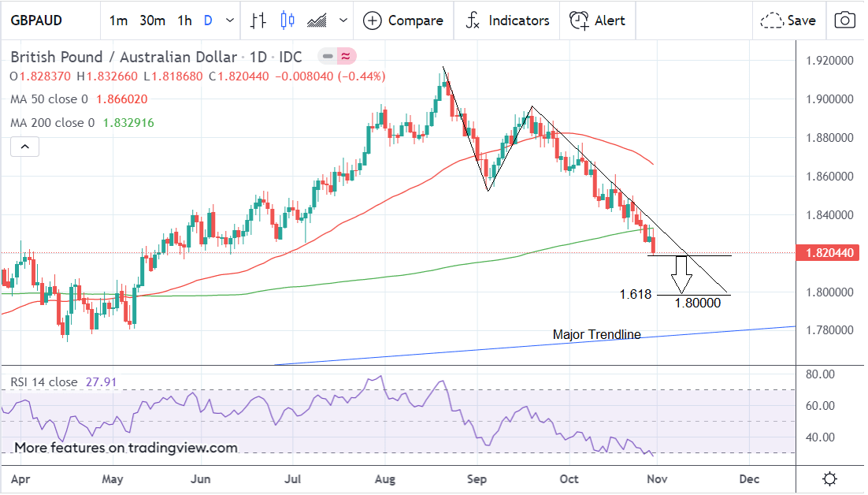This screenshot has height=495, width=868.
Task: Select the 1h timeframe
Action: (x=184, y=20)
